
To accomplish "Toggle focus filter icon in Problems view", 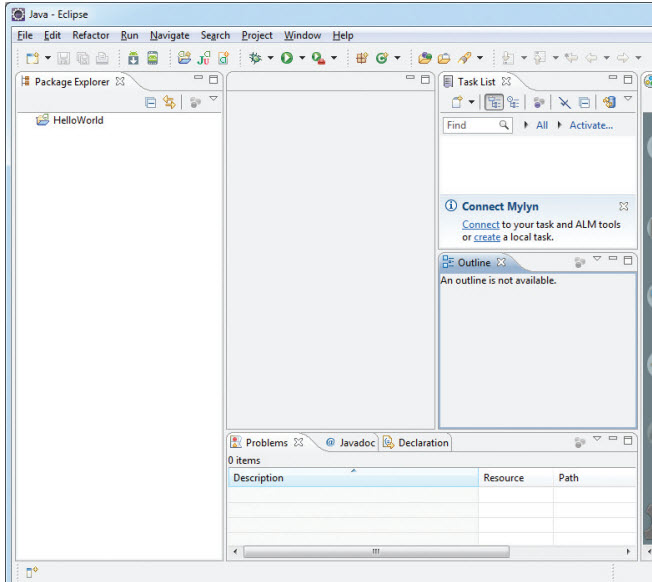I will (580, 443).
